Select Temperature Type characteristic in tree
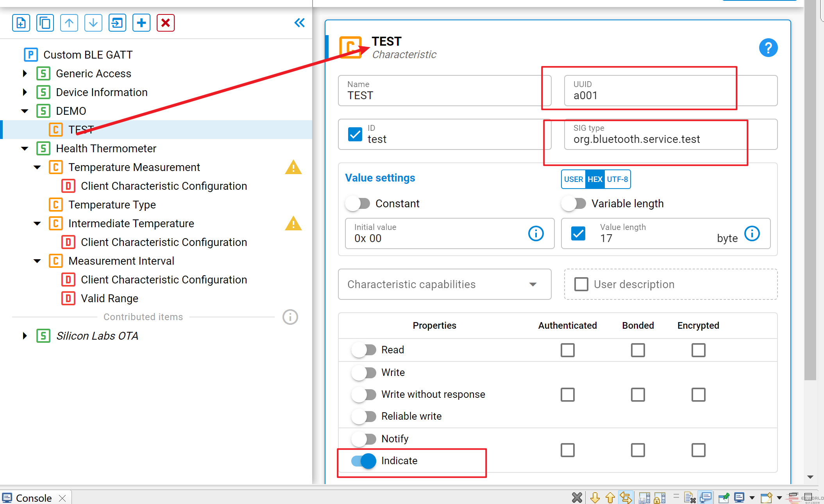The height and width of the screenshot is (504, 824). (x=112, y=205)
